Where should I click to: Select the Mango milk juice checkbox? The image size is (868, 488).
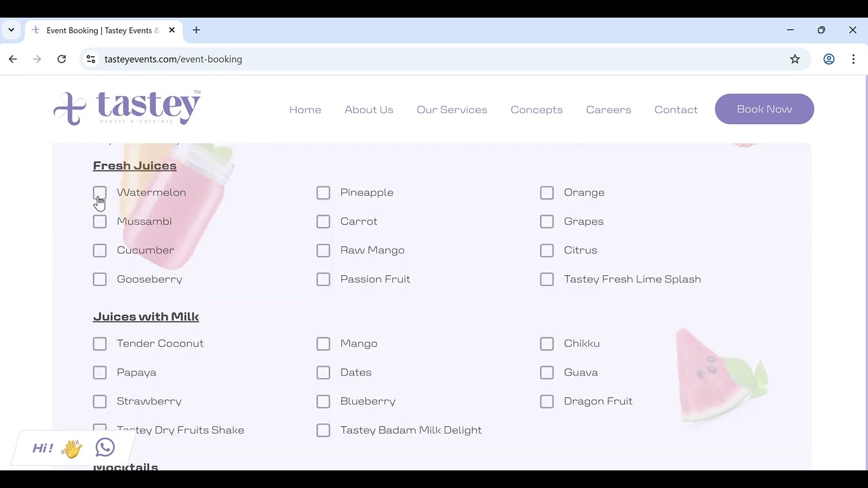point(323,344)
